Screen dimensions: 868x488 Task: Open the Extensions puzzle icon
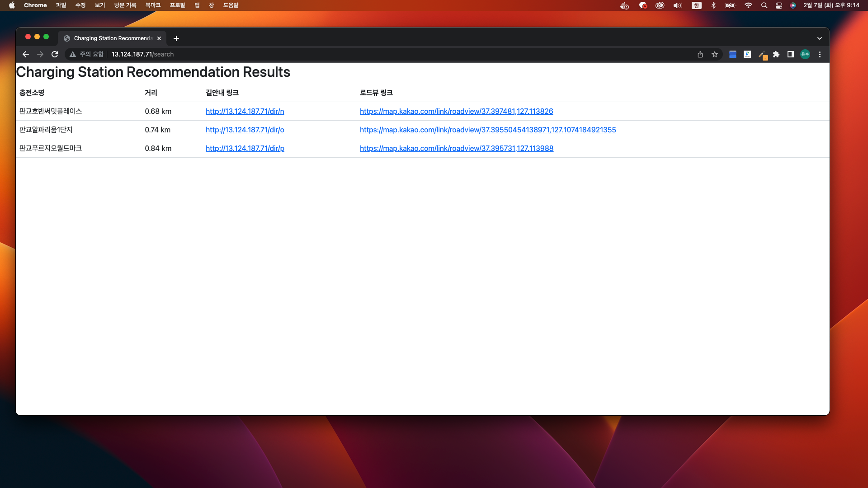click(x=776, y=54)
